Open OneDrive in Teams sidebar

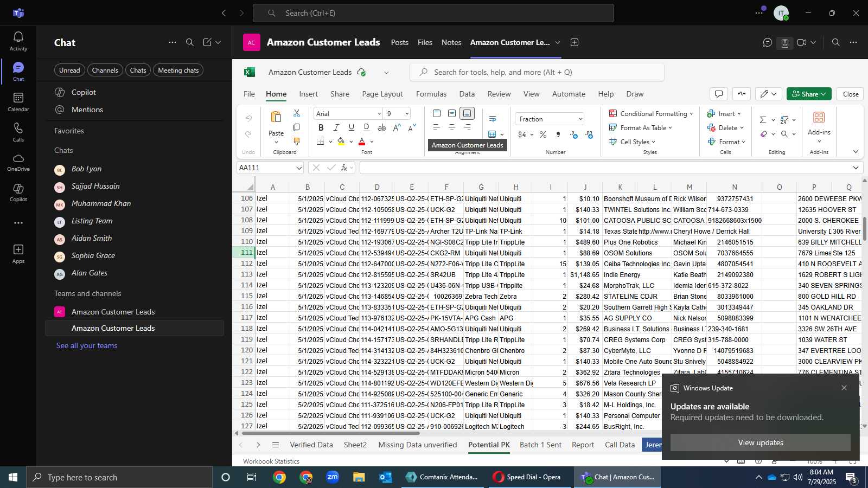click(18, 162)
